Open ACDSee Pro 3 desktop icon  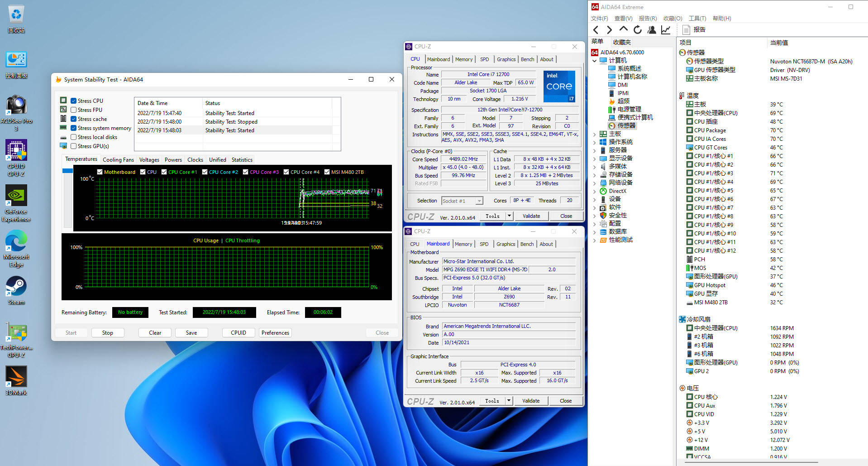pos(16,113)
